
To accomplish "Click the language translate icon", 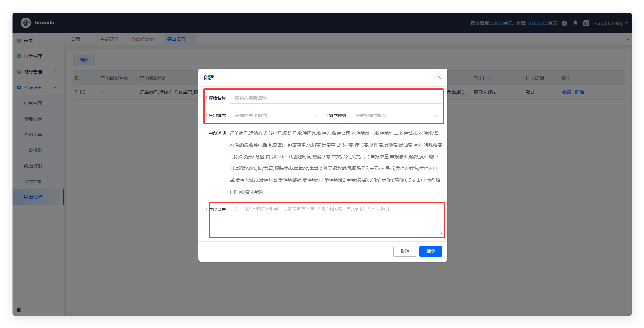I will point(586,23).
